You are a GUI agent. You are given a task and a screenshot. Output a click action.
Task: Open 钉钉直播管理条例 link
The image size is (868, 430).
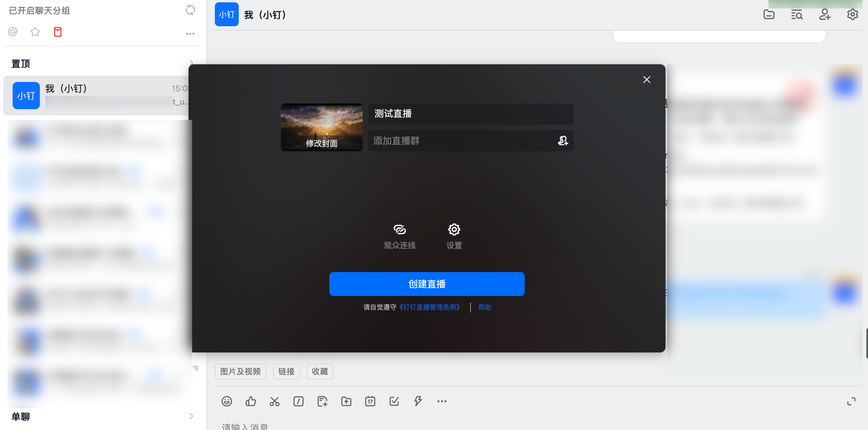(429, 307)
